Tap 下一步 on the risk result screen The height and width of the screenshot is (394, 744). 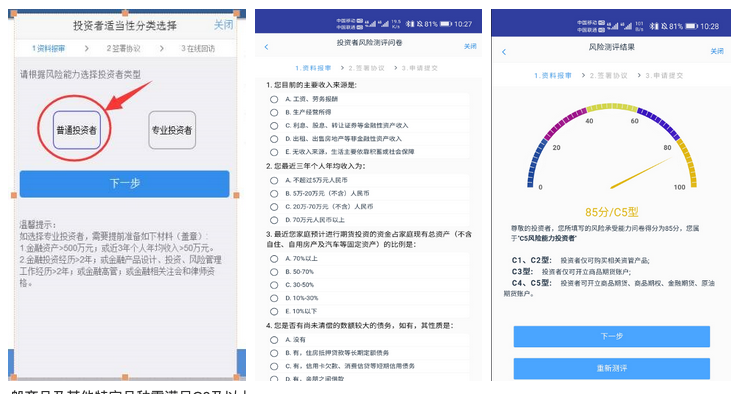tap(612, 337)
